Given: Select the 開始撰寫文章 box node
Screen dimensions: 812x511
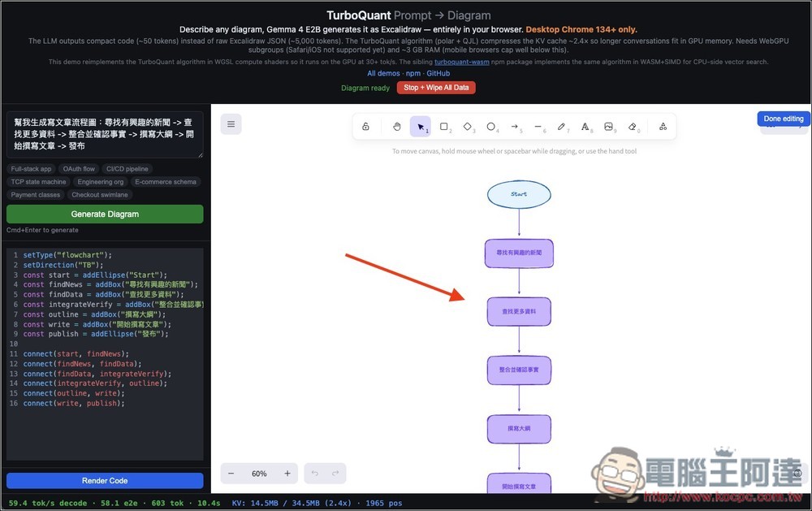Looking at the screenshot, I should (519, 483).
